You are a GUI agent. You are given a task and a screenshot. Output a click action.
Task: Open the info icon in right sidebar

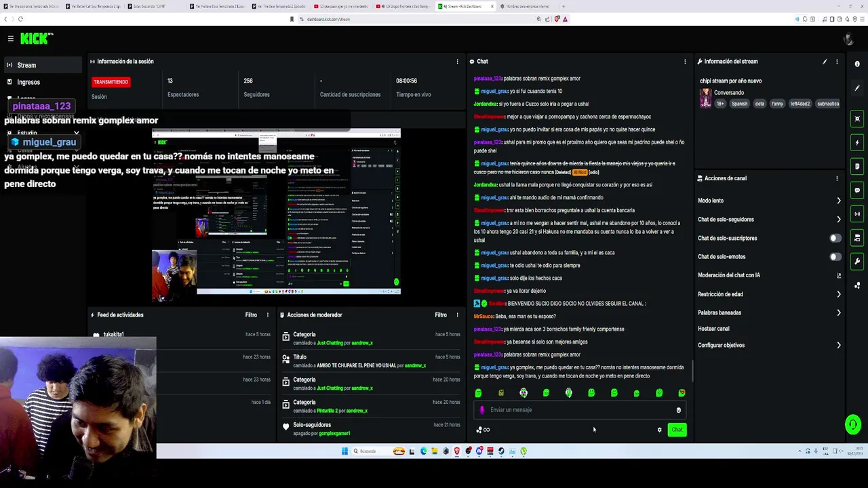click(857, 64)
